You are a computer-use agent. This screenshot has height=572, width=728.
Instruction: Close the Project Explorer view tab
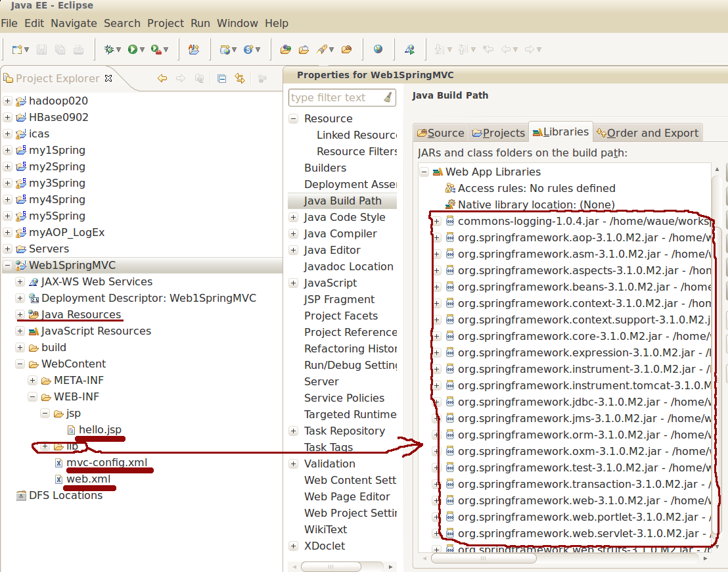point(108,78)
